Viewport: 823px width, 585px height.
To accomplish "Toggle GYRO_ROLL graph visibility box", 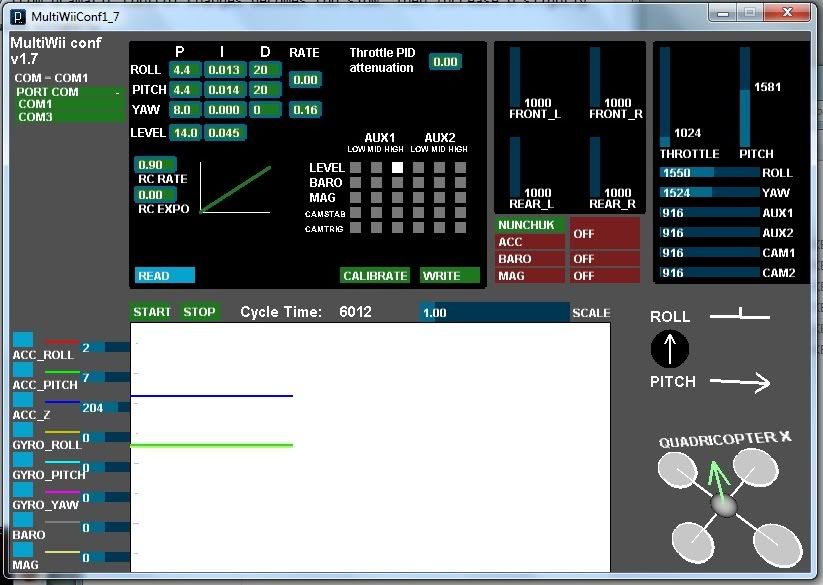I will (23, 429).
